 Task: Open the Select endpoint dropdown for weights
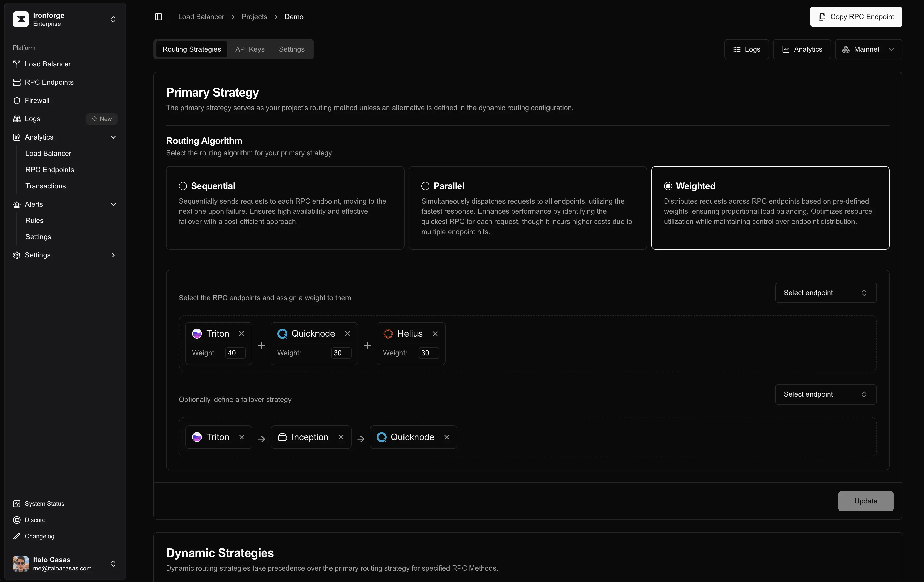coord(825,293)
